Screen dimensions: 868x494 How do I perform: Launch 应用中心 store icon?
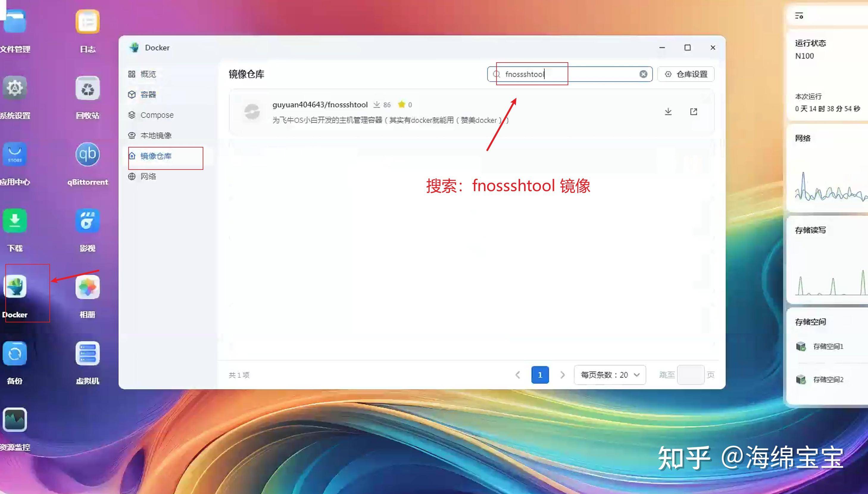(15, 154)
